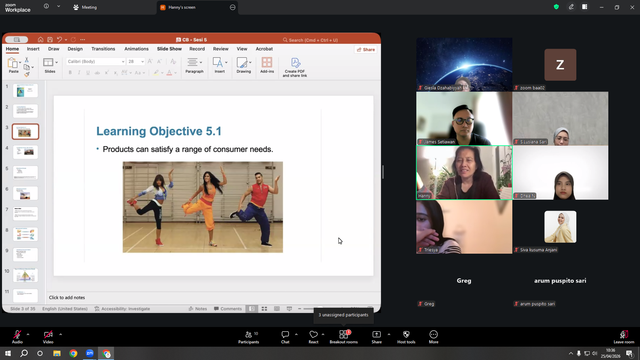Open the Slide Show ribbon tab
Viewport: 640px width, 360px height.
169,49
